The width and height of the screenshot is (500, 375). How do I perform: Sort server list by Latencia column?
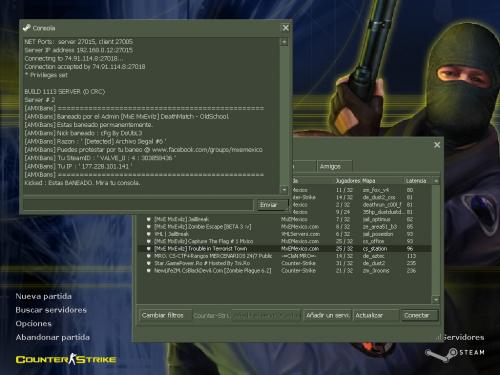click(418, 181)
